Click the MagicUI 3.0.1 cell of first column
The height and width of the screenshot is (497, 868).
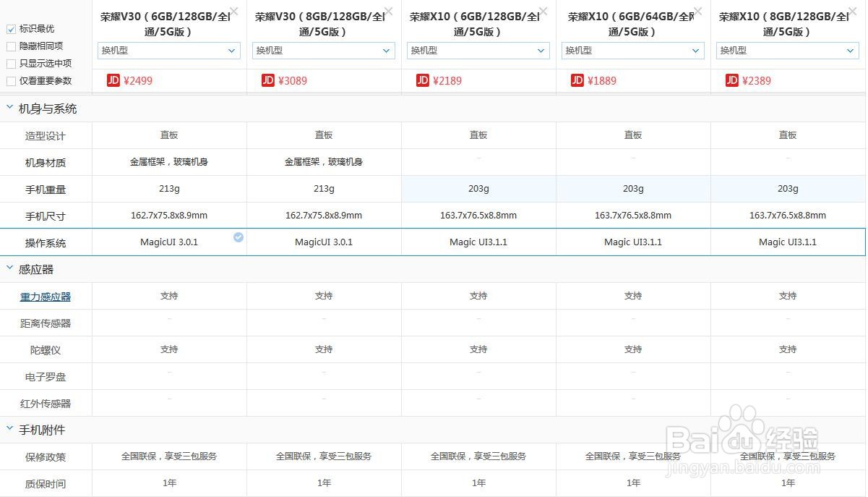[169, 242]
